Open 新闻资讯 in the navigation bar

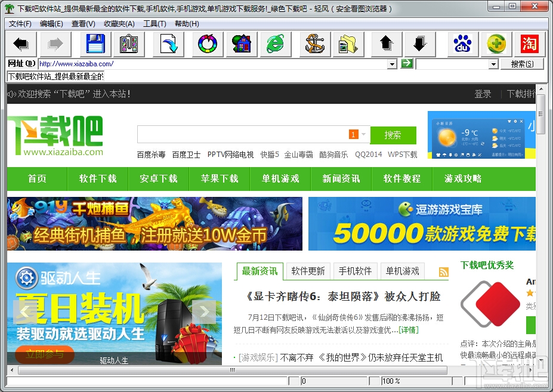tap(341, 178)
